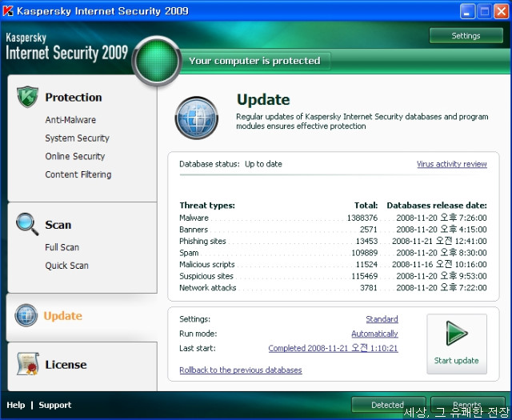
Task: Click the green play arrow icon
Action: point(457,333)
